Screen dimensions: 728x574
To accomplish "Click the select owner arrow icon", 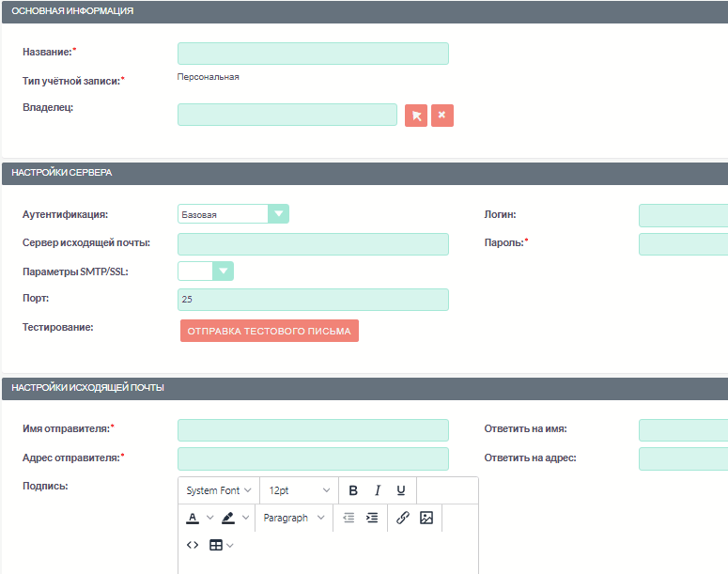I will click(416, 116).
